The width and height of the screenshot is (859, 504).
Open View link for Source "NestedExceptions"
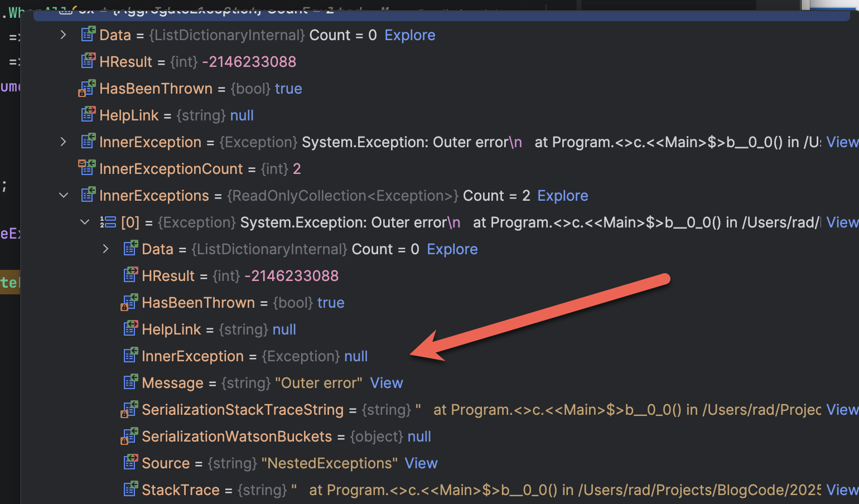tap(421, 463)
